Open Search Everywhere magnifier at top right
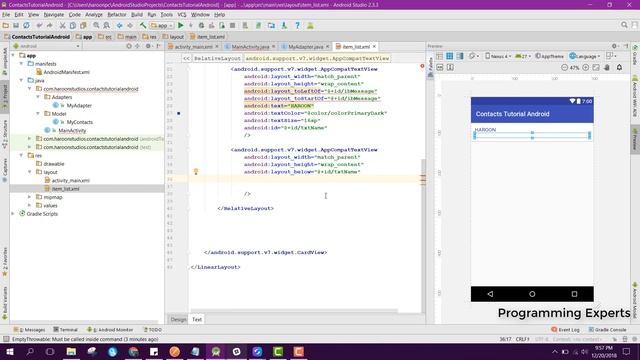 624,25
